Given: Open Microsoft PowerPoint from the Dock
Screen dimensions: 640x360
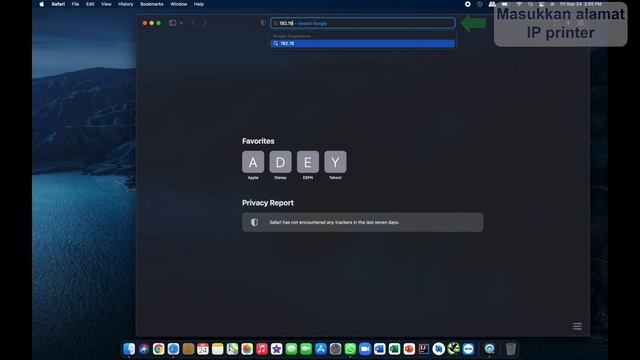Looking at the screenshot, I should tap(409, 349).
